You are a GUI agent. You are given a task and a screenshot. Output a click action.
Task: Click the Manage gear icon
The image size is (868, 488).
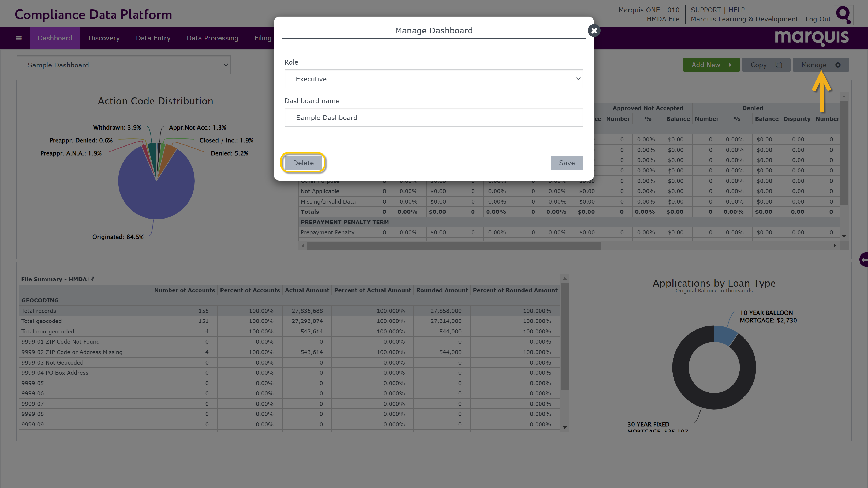pyautogui.click(x=838, y=65)
